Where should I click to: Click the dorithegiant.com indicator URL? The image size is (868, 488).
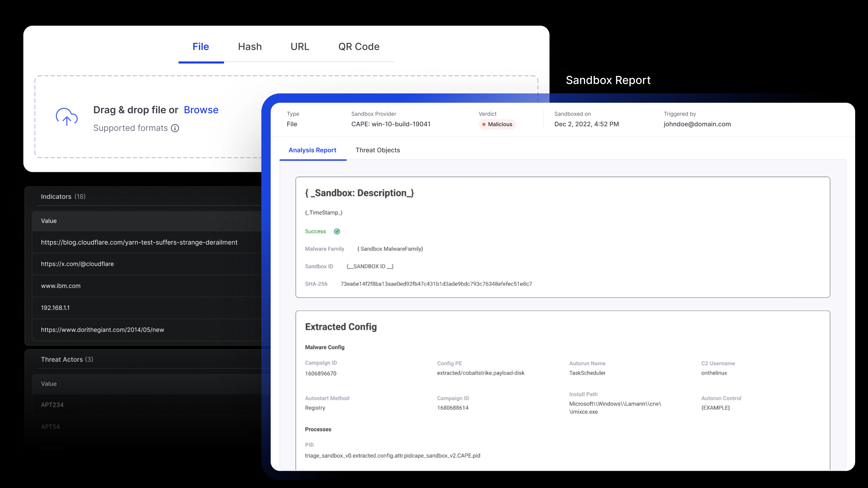(102, 330)
